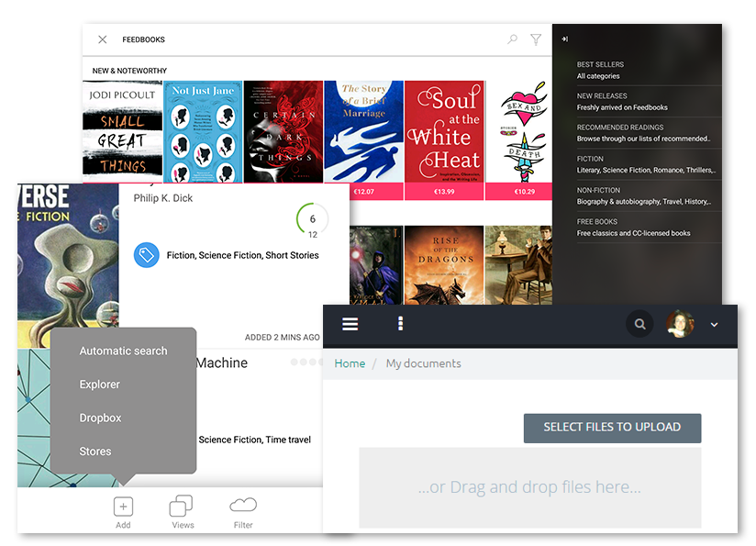Click Select Files to Upload button

(612, 428)
